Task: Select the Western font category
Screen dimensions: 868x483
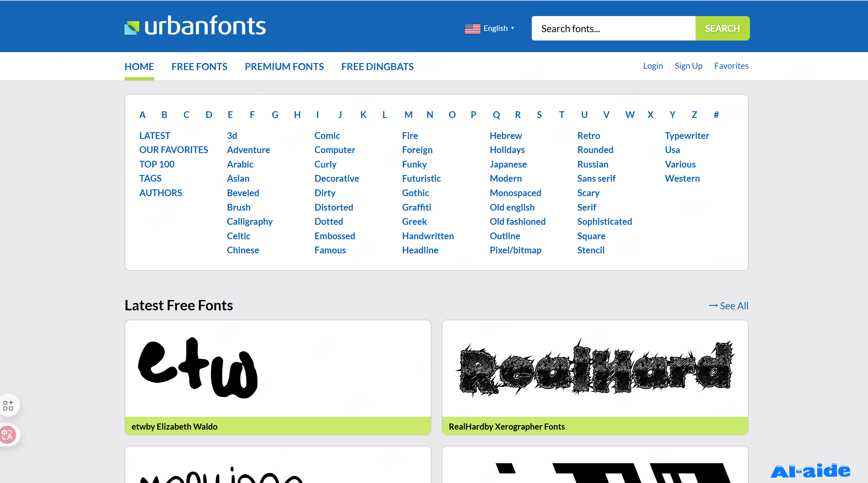Action: 682,178
